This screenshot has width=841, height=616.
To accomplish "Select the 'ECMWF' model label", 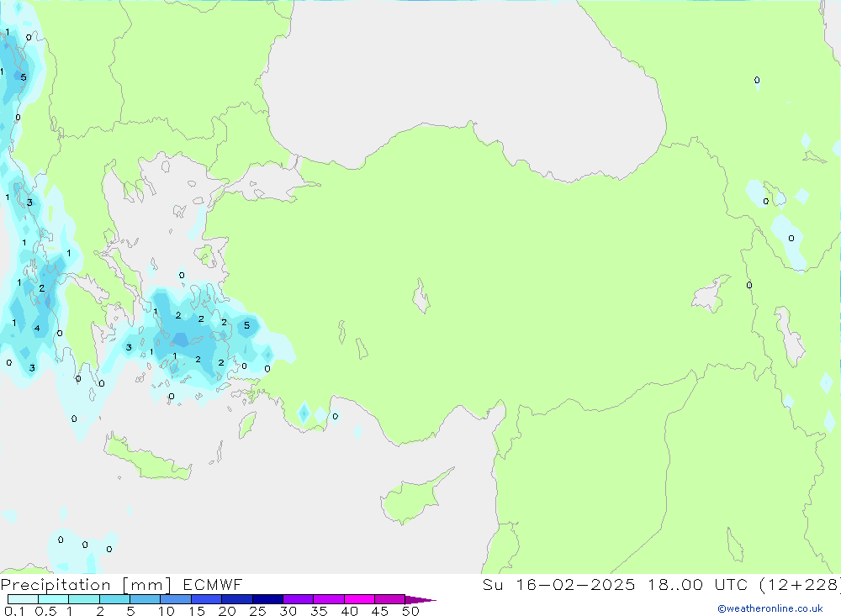I will coord(213,584).
